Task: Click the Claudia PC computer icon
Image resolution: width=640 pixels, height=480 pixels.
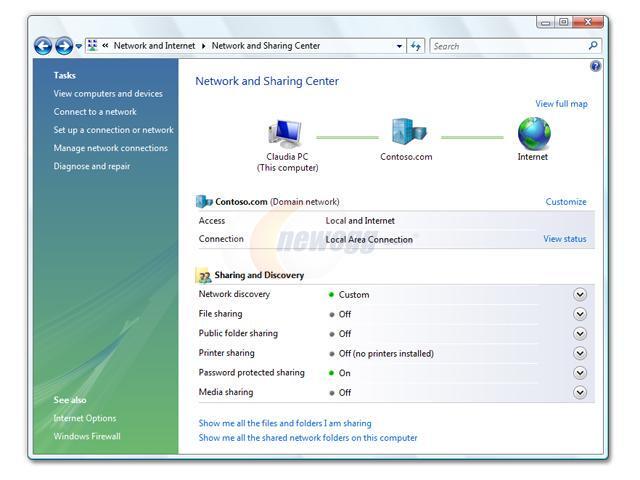Action: pos(286,133)
